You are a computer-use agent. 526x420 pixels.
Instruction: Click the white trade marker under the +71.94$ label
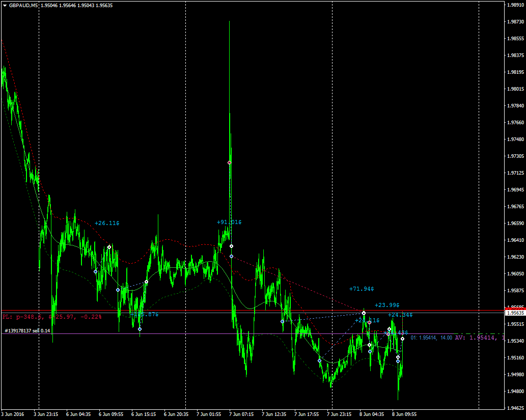coord(364,313)
